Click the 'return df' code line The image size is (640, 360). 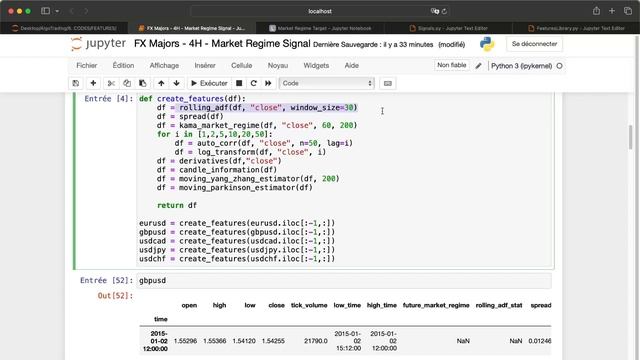point(177,205)
